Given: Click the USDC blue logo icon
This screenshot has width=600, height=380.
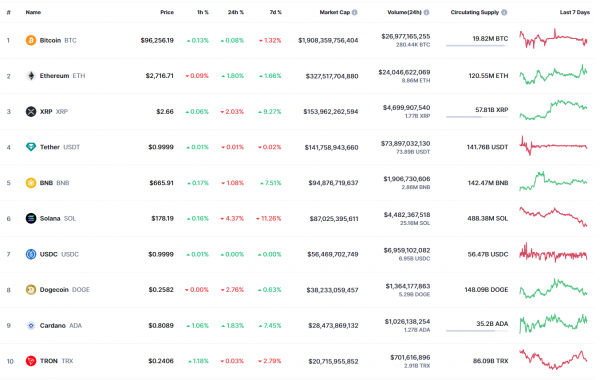Looking at the screenshot, I should 31,254.
